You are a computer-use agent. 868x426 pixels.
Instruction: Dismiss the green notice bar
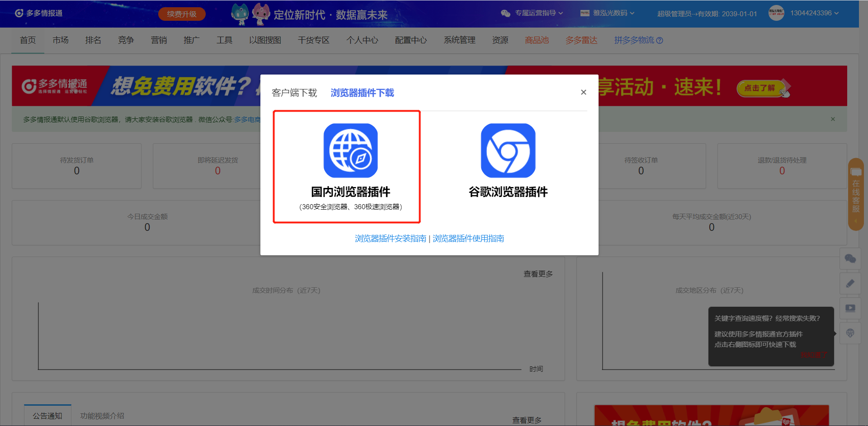click(833, 119)
